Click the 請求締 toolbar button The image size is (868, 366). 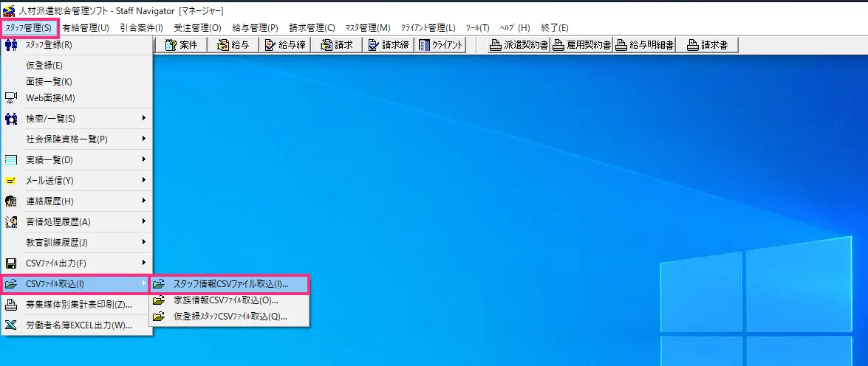click(388, 45)
